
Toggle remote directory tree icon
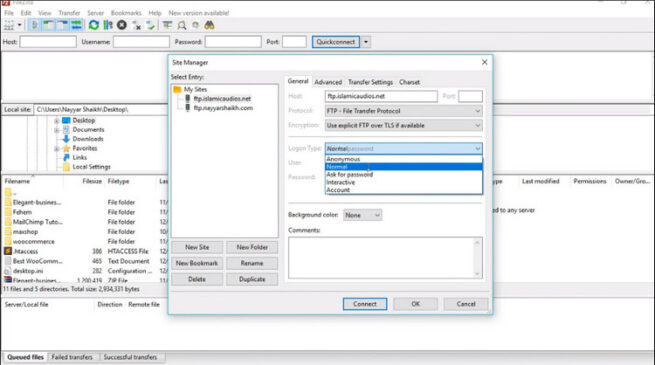click(x=63, y=25)
